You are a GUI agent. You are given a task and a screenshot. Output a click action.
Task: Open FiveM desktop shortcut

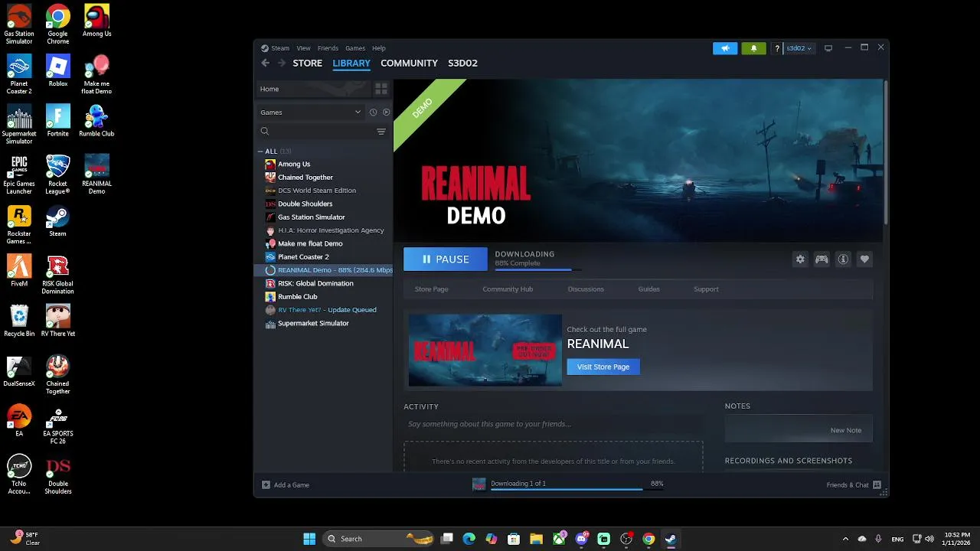pyautogui.click(x=19, y=270)
